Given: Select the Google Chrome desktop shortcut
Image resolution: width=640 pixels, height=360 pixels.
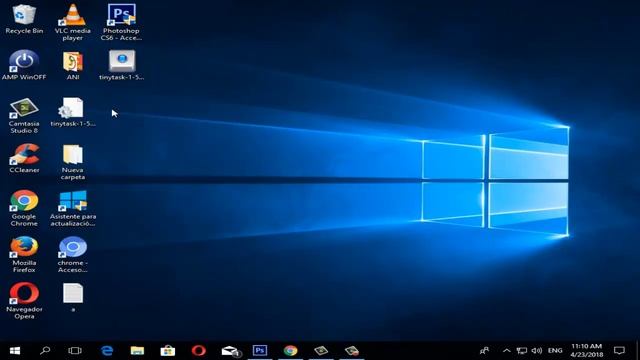Looking at the screenshot, I should click(24, 209).
